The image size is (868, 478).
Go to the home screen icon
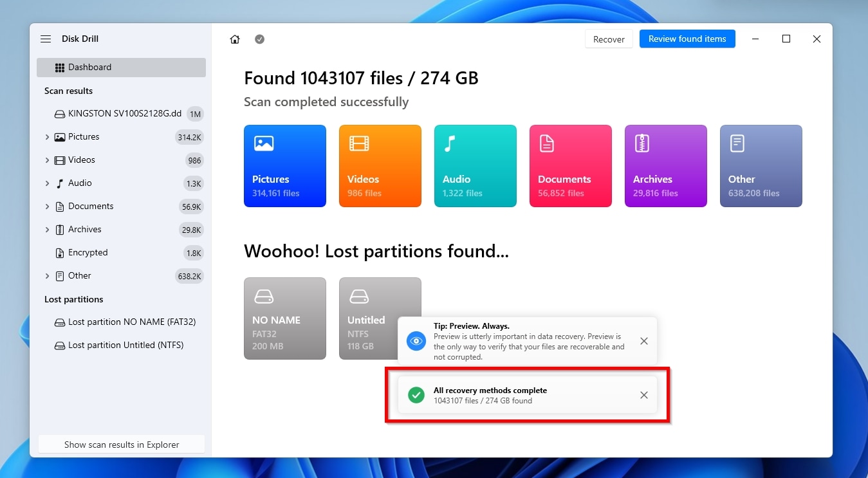[235, 39]
